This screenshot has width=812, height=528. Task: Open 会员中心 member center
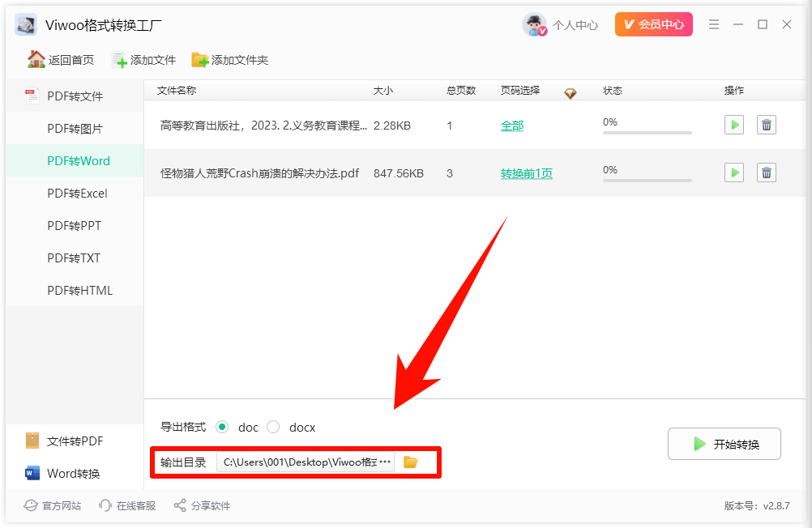(653, 24)
